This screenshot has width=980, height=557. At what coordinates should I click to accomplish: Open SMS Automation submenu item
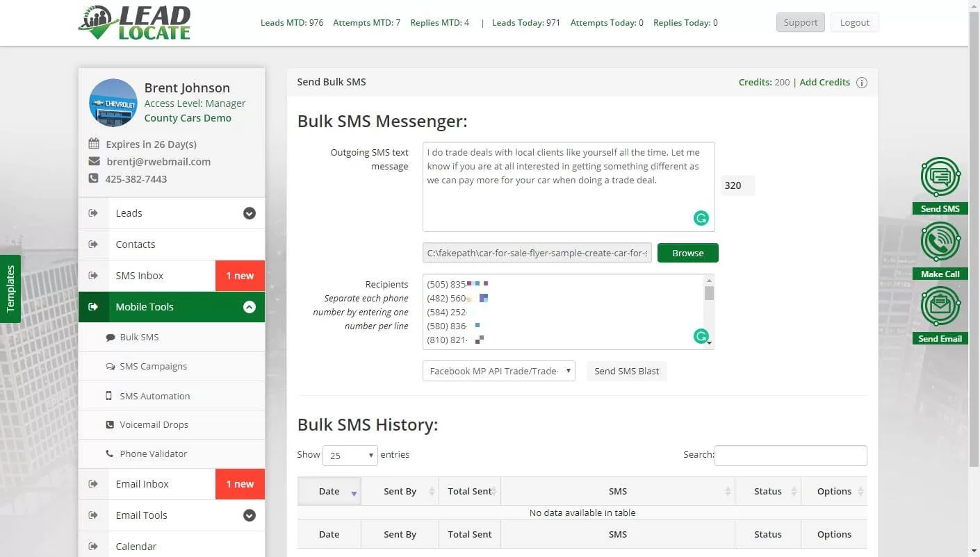point(172,396)
